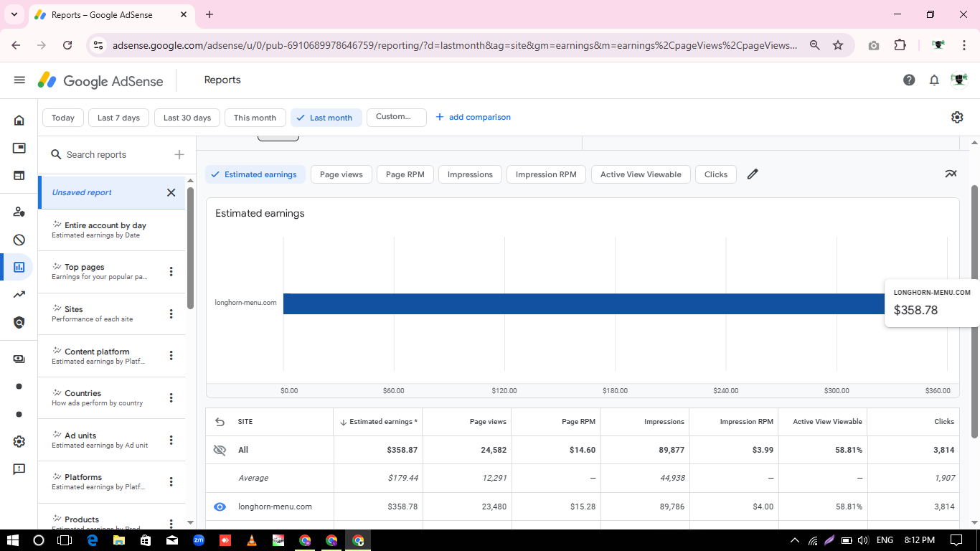Screen dimensions: 980x551
Task: Toggle Estimated earnings metric chip
Action: click(255, 174)
